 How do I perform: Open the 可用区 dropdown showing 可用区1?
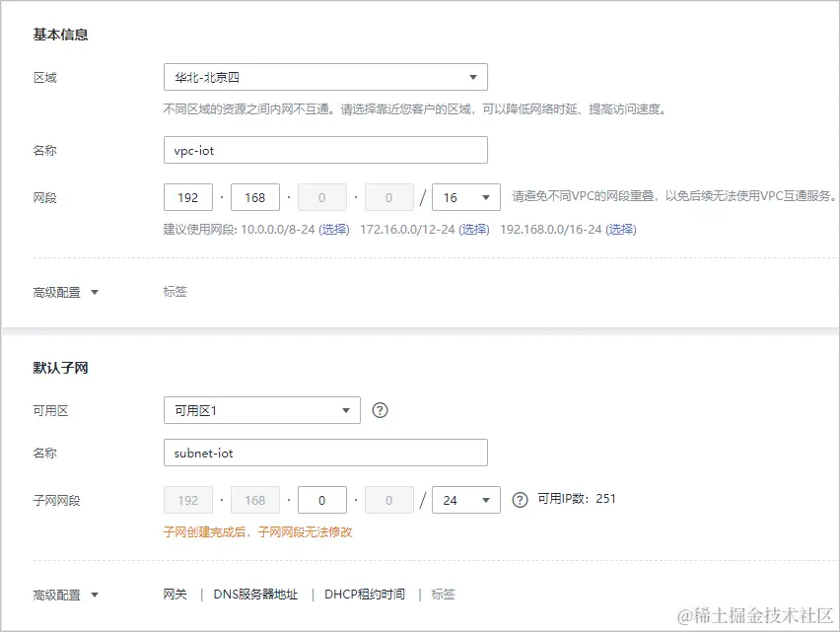(x=262, y=410)
